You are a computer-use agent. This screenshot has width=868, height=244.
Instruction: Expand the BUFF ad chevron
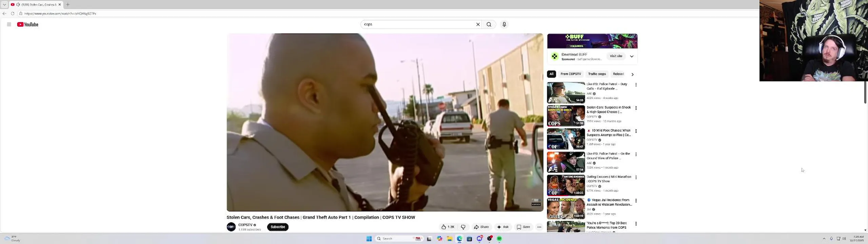point(632,56)
